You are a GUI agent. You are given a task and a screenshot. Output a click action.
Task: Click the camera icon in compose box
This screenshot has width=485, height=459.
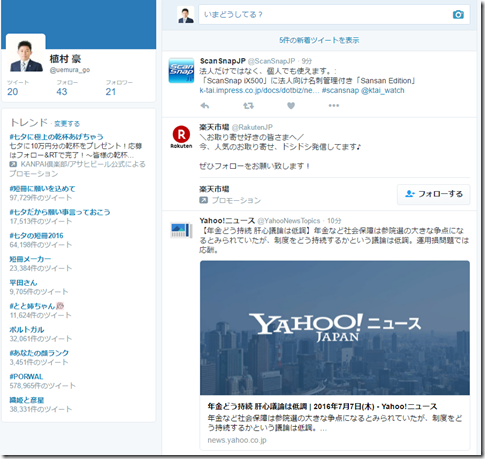tap(458, 15)
